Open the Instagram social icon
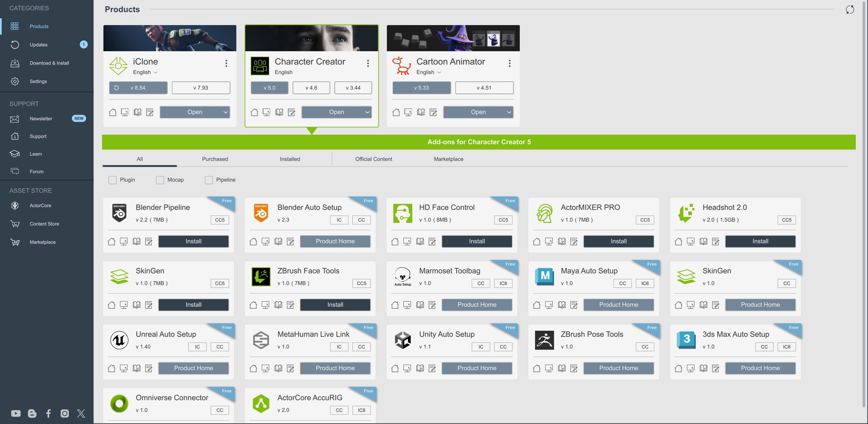This screenshot has height=424, width=868. click(64, 413)
